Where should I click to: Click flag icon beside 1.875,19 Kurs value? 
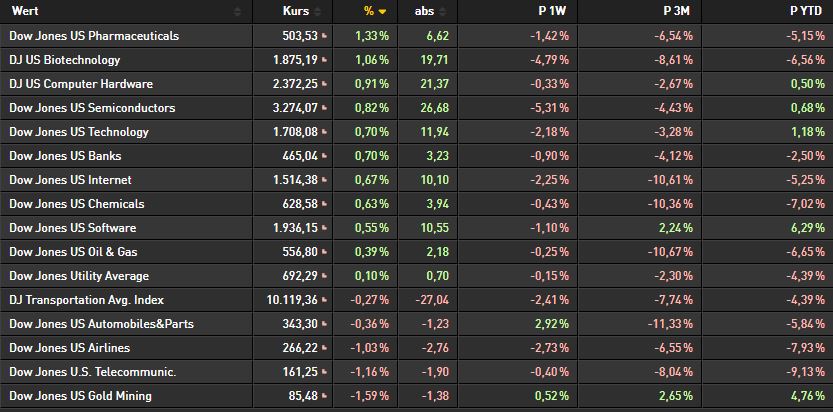pos(325,60)
